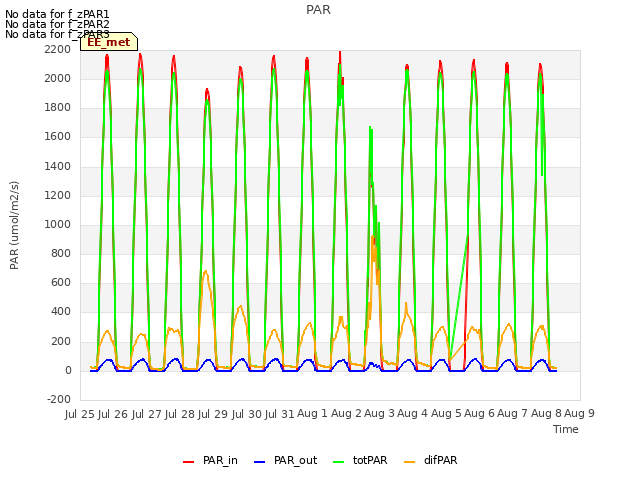Click the Aug 3 x-axis date label

point(379,413)
